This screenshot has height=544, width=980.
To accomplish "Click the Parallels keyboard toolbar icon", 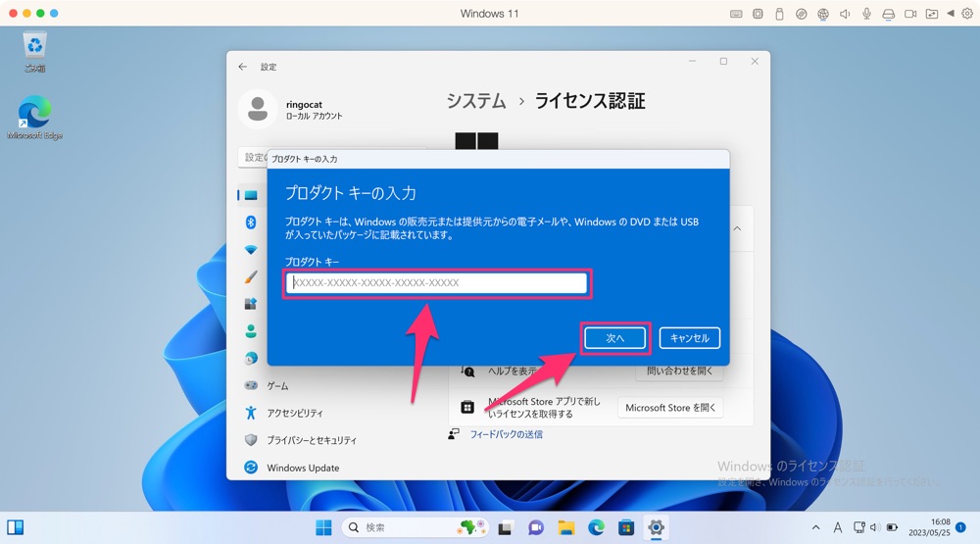I will [736, 14].
